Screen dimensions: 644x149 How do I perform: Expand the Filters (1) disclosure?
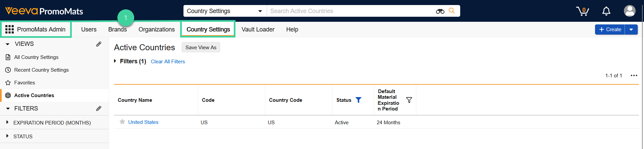115,61
